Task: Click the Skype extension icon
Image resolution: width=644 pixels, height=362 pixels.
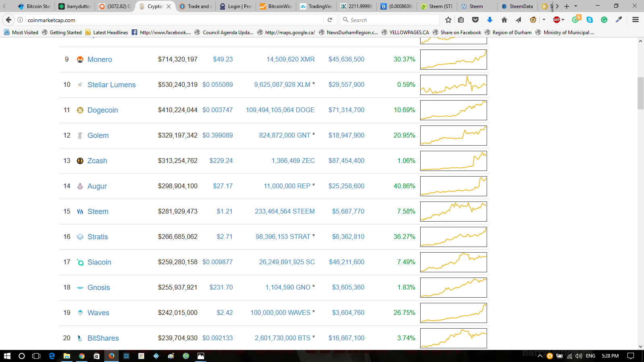Action: [590, 20]
